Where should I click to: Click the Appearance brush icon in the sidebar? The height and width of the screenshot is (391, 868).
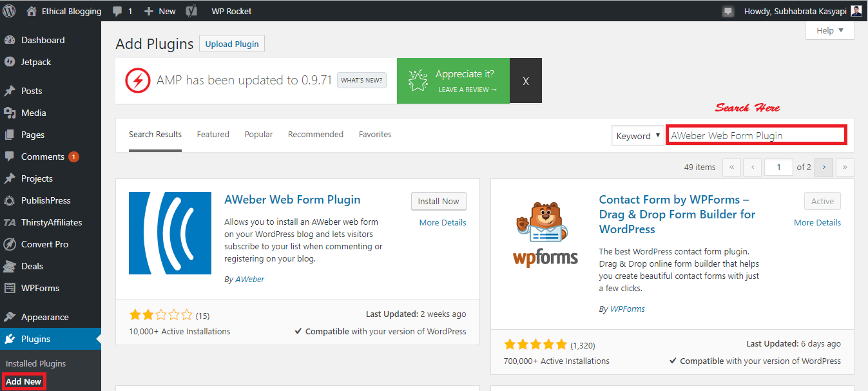12,316
